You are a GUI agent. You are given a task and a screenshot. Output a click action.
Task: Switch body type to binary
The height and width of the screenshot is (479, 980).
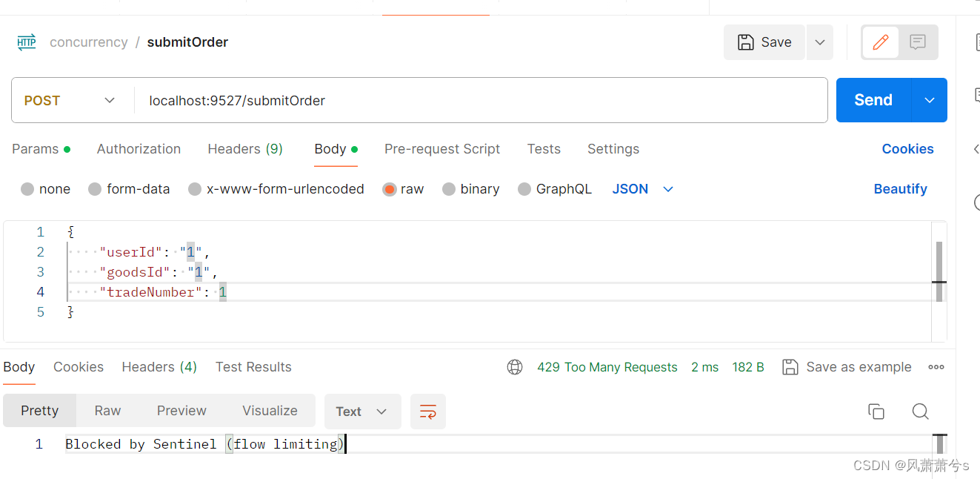(x=479, y=188)
